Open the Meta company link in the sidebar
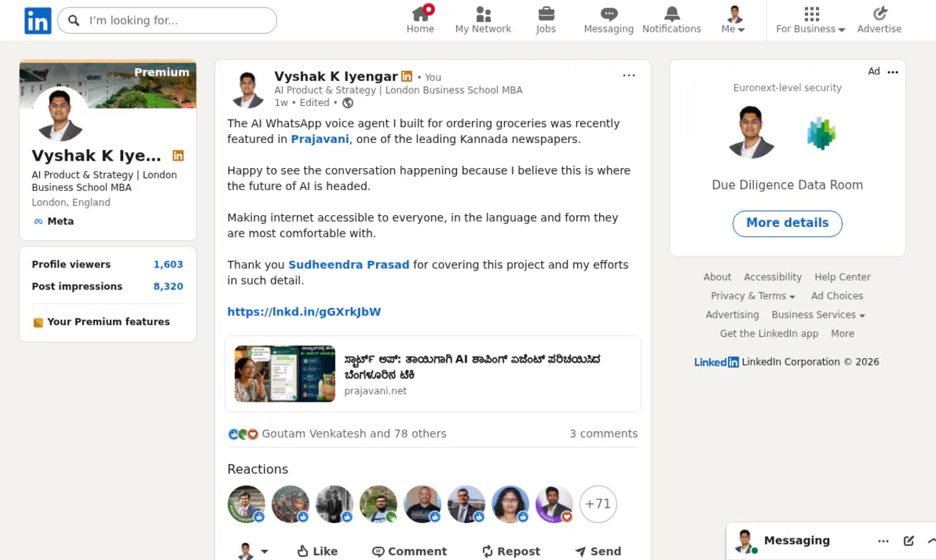The height and width of the screenshot is (560, 936). click(53, 221)
